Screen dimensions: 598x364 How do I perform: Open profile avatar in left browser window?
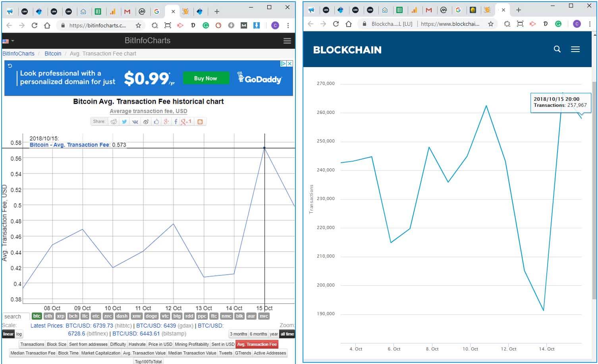point(275,25)
